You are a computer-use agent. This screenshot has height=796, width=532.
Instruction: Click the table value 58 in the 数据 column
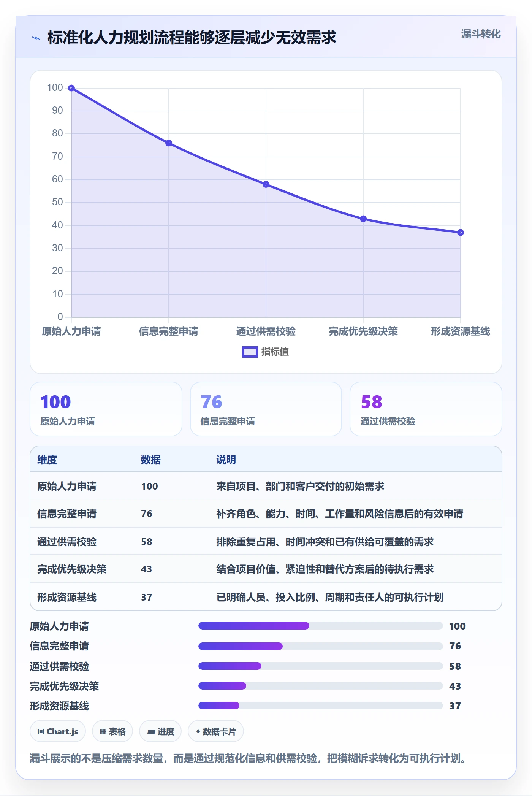[147, 542]
